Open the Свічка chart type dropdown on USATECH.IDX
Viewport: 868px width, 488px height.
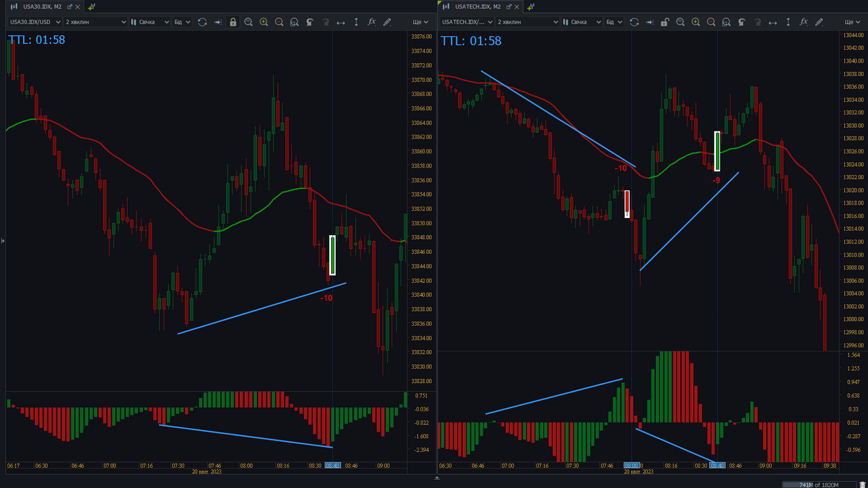tap(582, 22)
